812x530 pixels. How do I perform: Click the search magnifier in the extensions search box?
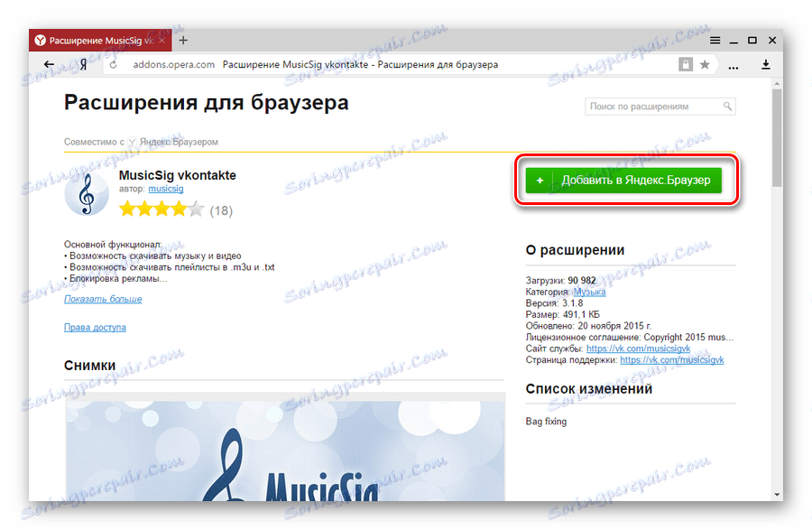click(x=727, y=106)
